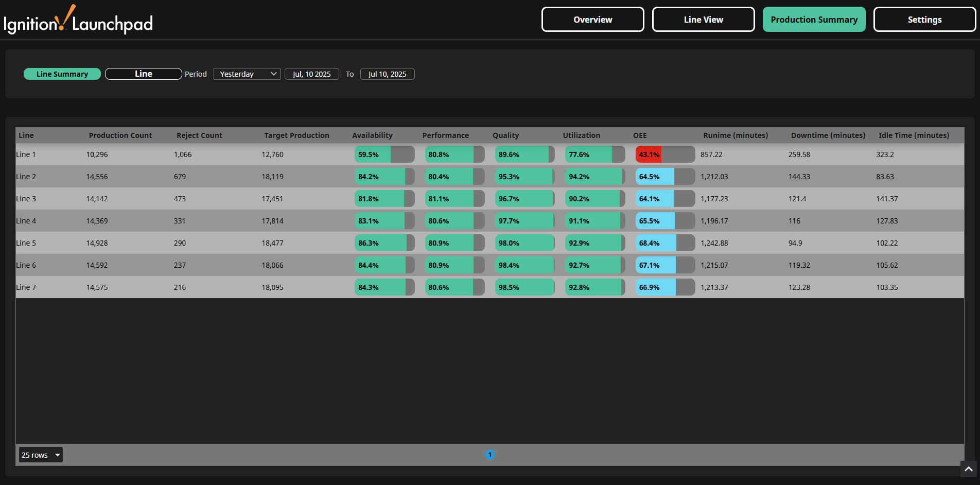The width and height of the screenshot is (980, 485).
Task: Click the Ignition Launchpad logo
Action: pyautogui.click(x=78, y=21)
